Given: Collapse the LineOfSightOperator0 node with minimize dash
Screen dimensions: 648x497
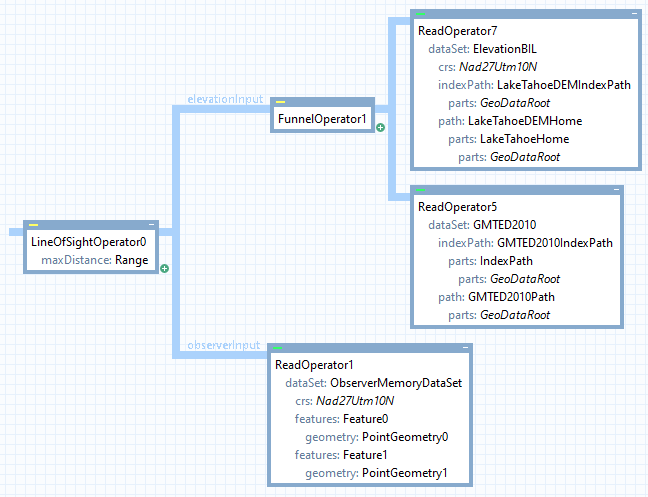Looking at the screenshot, I should click(152, 225).
